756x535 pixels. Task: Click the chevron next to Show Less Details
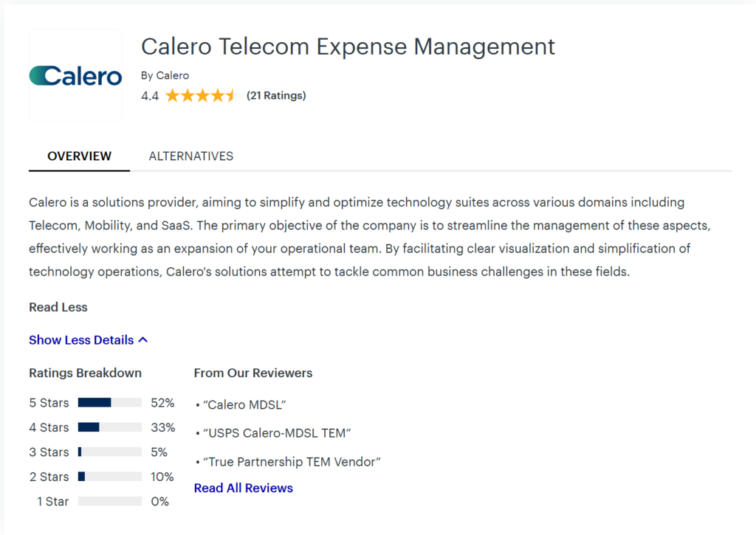143,340
